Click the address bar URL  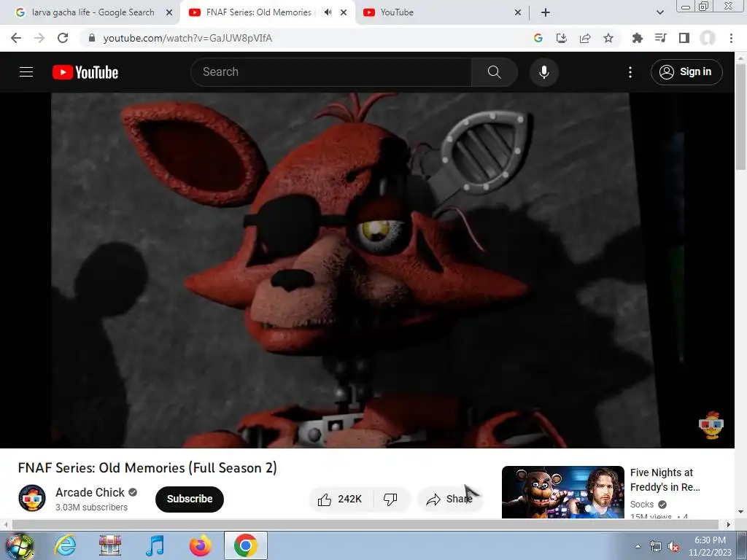click(x=187, y=38)
